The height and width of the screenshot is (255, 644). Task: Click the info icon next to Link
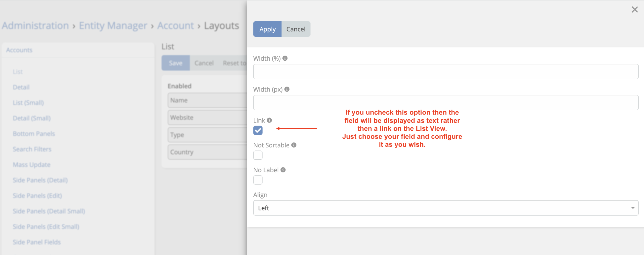pos(269,120)
